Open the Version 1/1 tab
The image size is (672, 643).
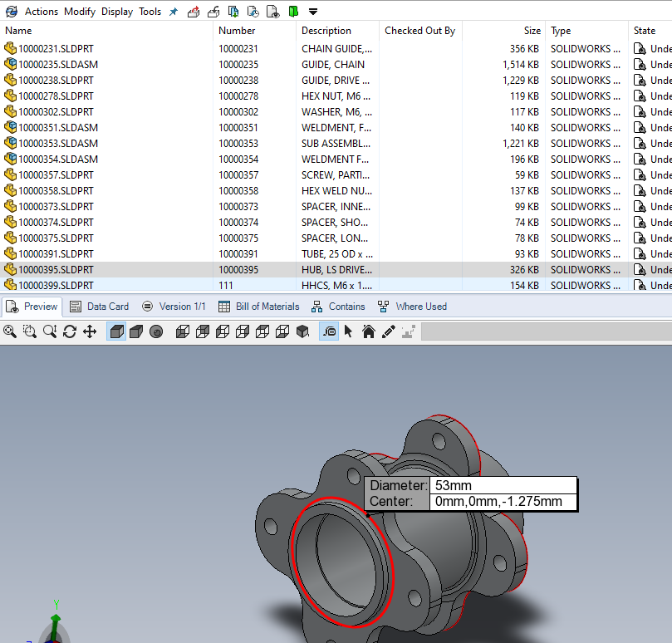pyautogui.click(x=174, y=307)
